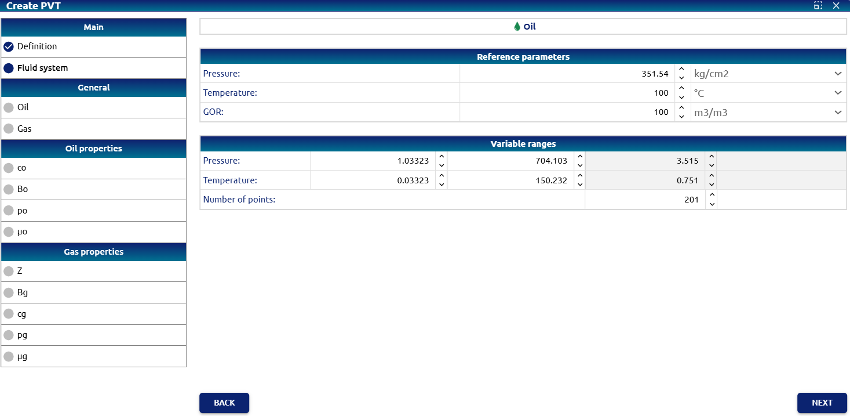
Task: Select the Bo oil property item
Action: (22, 189)
